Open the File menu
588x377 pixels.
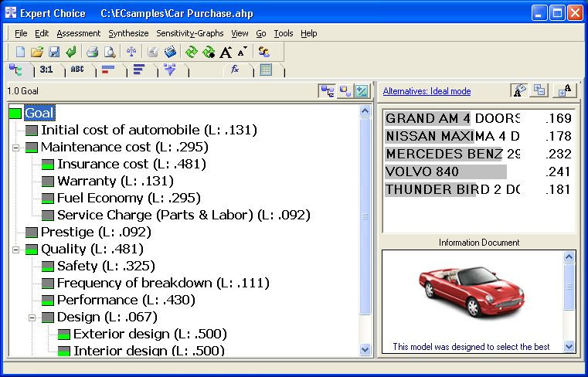(21, 33)
